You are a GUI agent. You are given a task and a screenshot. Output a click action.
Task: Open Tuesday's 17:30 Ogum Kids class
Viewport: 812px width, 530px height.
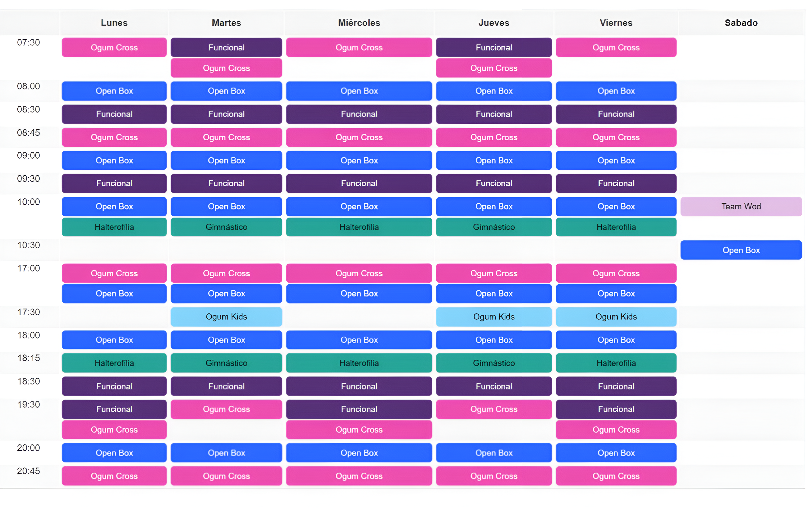tap(226, 317)
